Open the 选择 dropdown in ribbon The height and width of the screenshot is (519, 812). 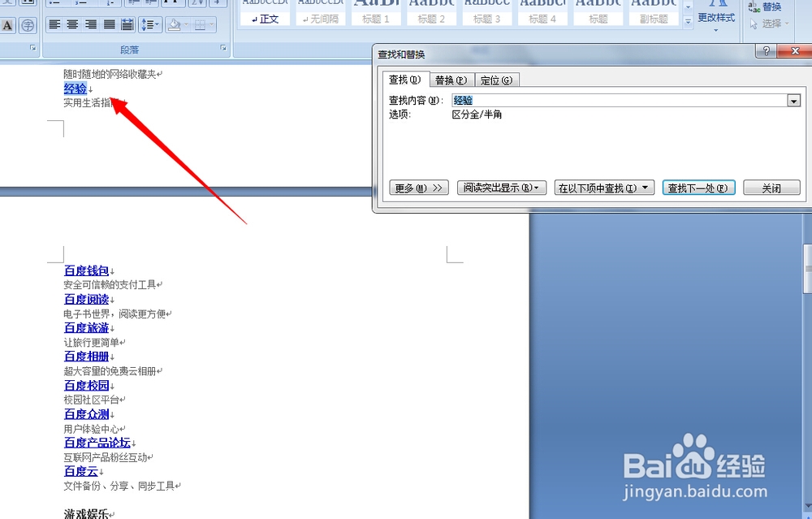(770, 24)
